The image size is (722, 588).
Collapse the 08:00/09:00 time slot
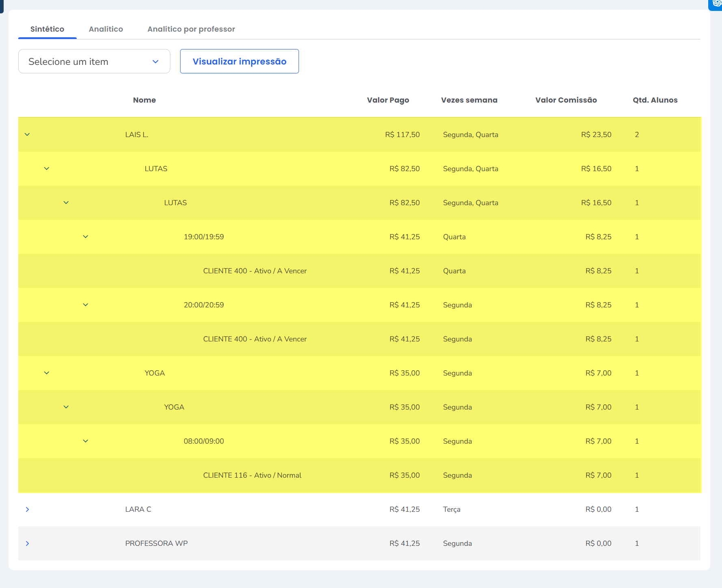[x=86, y=441]
